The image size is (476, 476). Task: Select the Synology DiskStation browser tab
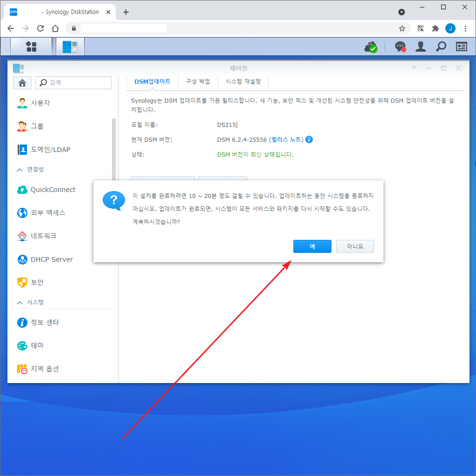tap(60, 12)
